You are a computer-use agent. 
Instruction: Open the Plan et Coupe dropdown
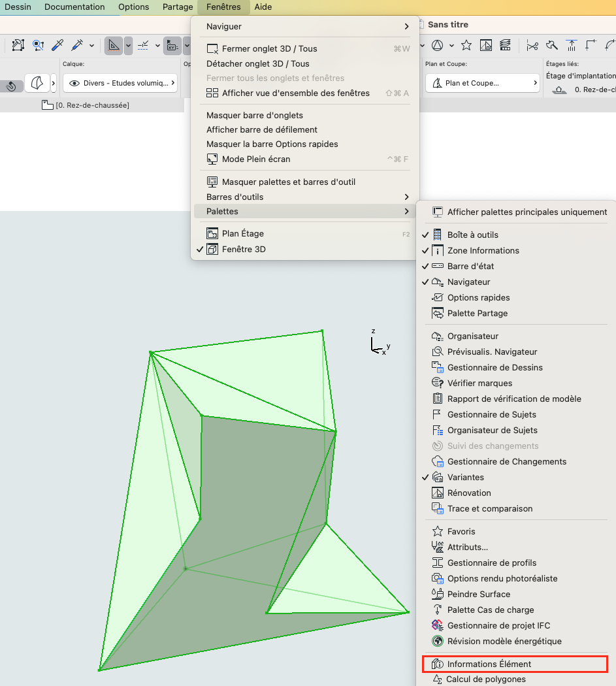(x=483, y=83)
